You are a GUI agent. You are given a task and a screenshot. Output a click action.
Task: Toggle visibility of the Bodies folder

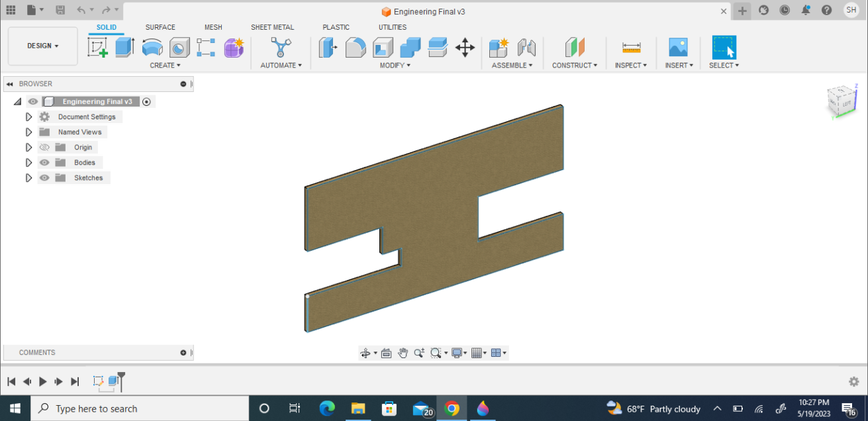(x=44, y=162)
